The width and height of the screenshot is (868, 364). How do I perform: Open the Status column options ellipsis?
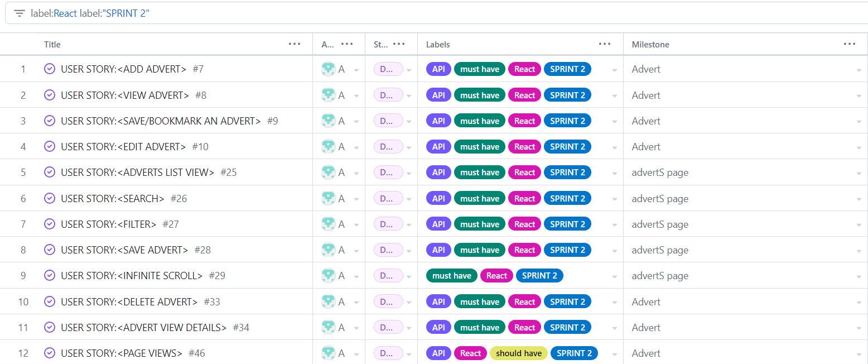click(398, 44)
